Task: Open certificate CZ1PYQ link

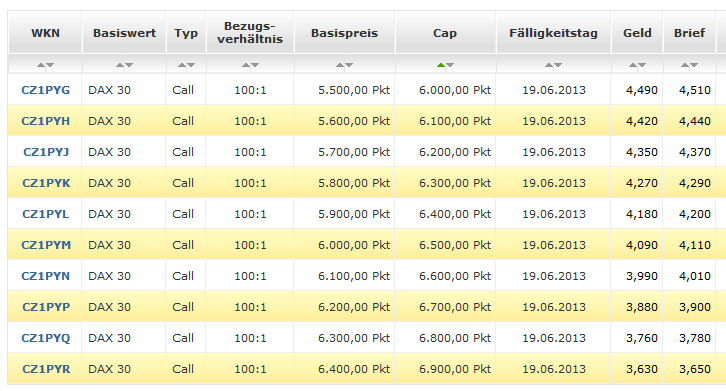Action: 45,338
